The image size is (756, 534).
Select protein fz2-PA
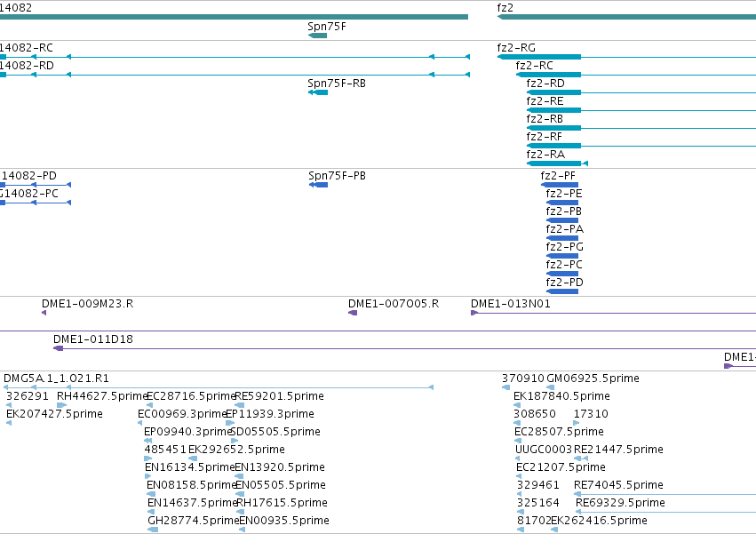point(565,229)
